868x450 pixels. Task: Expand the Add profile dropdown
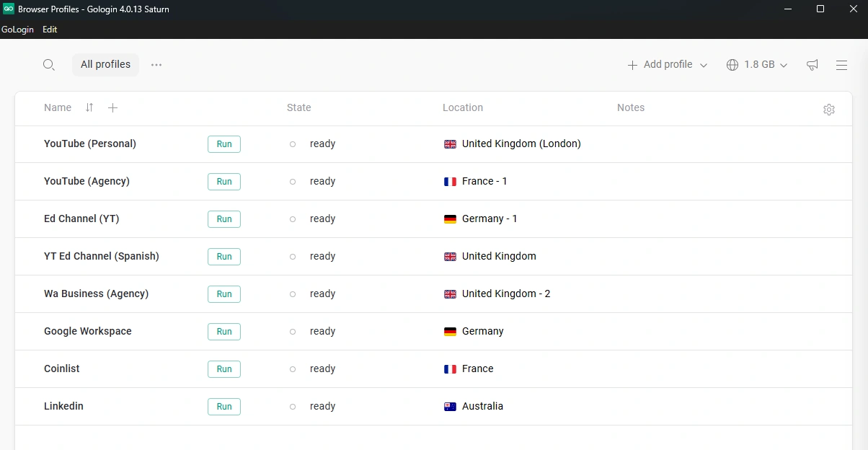point(704,65)
